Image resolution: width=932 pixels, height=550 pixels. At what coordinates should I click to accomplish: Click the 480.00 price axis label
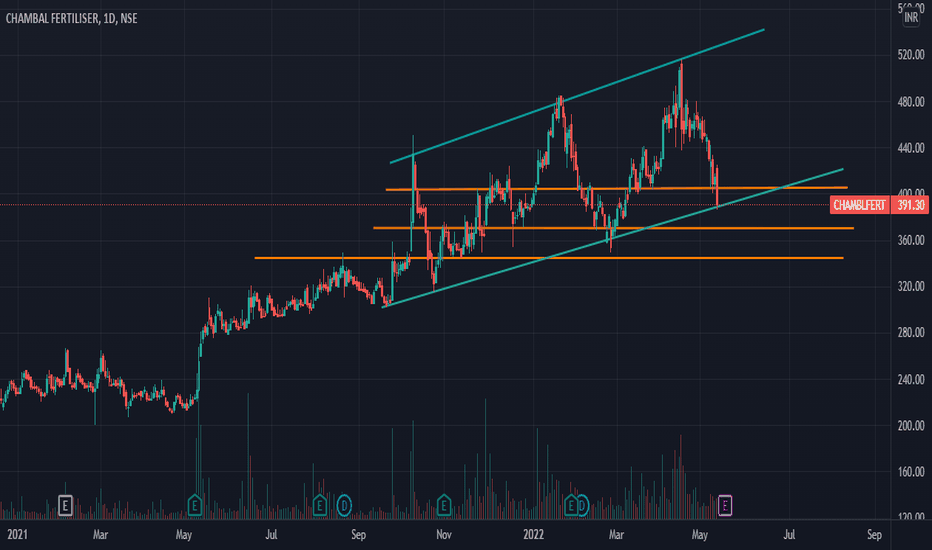click(x=911, y=102)
